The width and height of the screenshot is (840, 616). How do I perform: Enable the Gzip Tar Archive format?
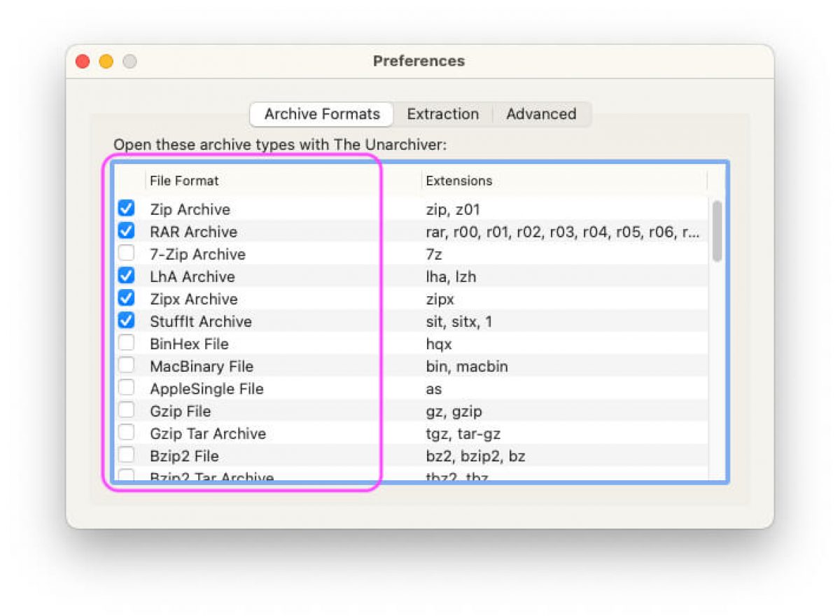point(126,433)
